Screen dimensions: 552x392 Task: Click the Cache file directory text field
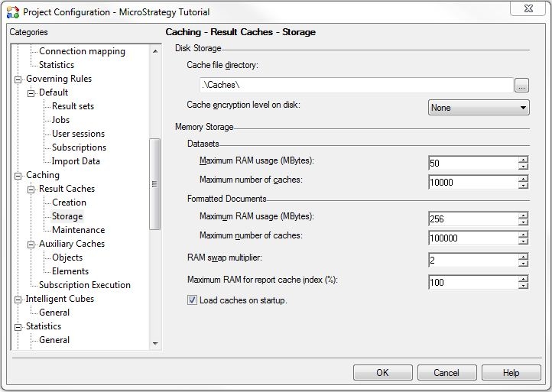(356, 85)
